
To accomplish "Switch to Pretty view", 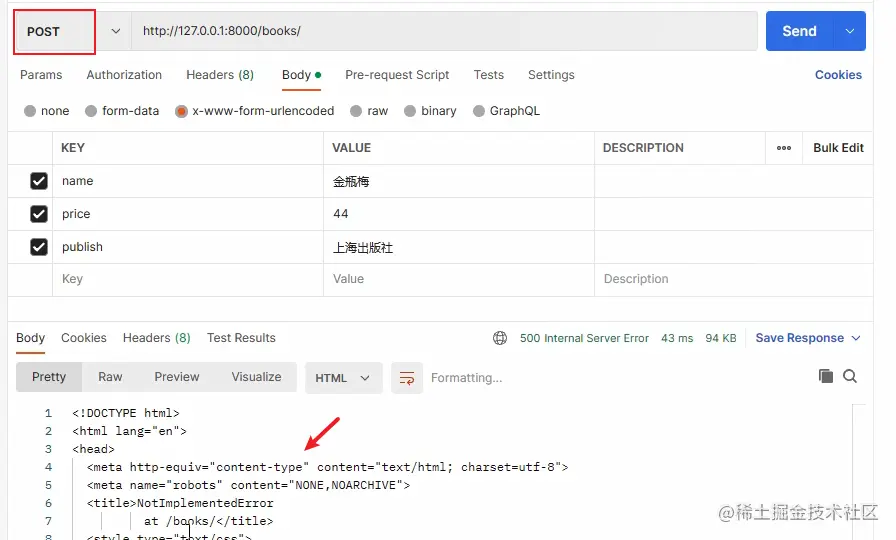I will (x=49, y=377).
